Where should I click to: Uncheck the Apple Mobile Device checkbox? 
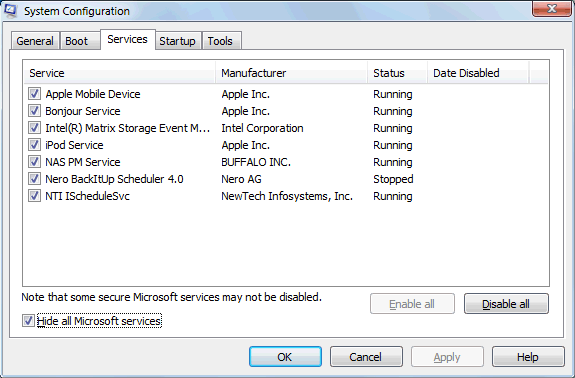pos(34,94)
